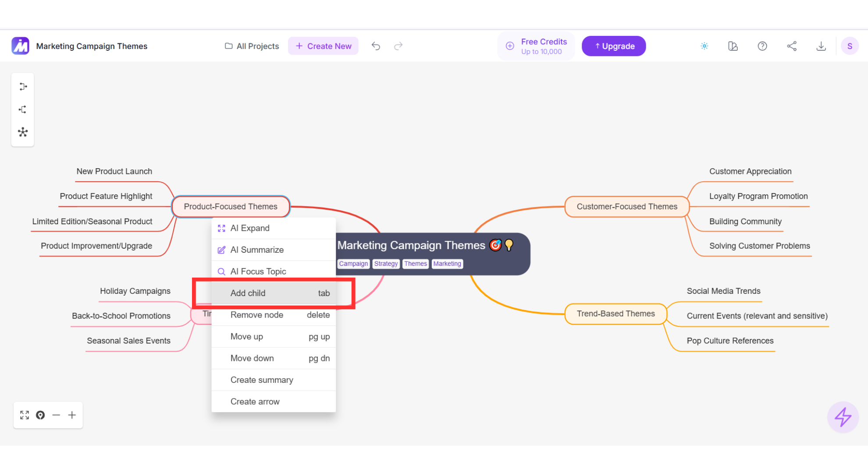
Task: Select Loyalty Program Promotion node
Action: [x=758, y=196]
